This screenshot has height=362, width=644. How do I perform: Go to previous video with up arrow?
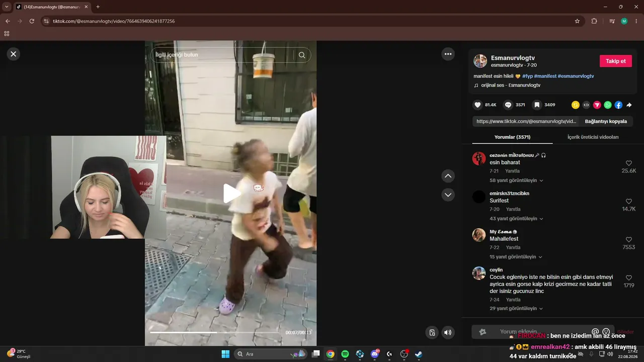(448, 176)
